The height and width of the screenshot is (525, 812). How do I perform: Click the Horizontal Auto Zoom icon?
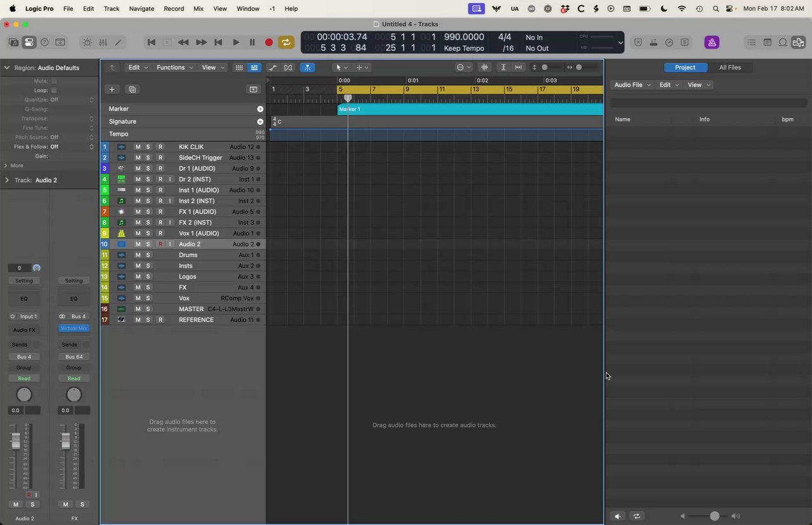click(518, 67)
